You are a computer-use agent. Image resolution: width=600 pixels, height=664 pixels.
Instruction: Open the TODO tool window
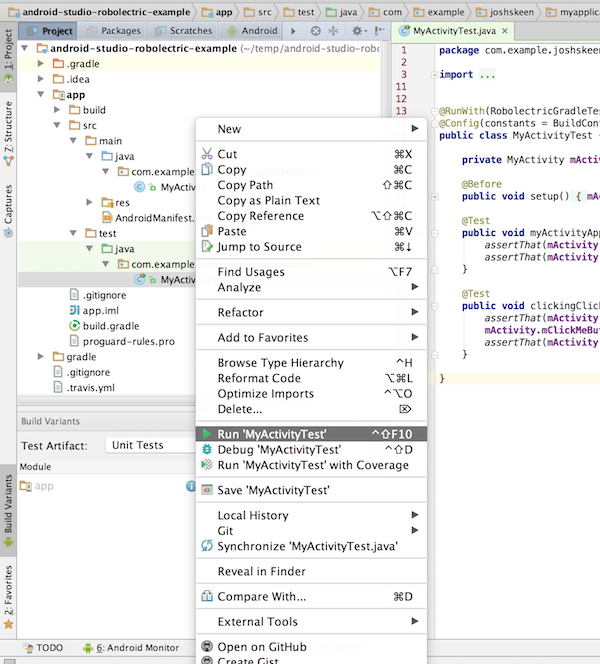(43, 647)
